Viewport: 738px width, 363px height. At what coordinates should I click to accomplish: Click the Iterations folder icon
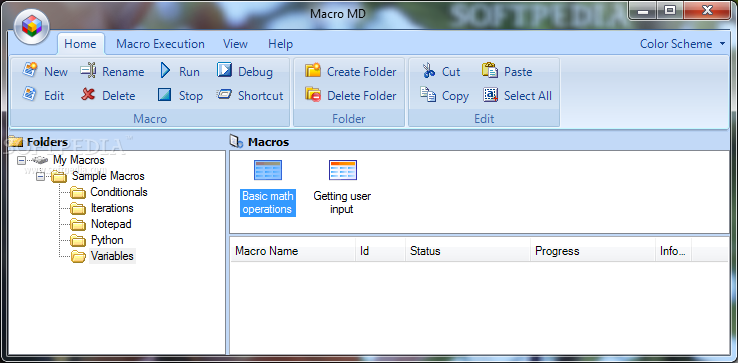click(78, 209)
